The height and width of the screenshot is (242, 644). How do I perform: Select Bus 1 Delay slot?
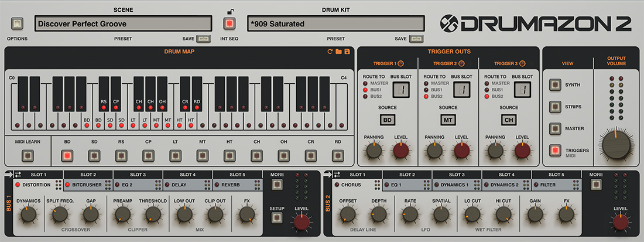(x=188, y=185)
